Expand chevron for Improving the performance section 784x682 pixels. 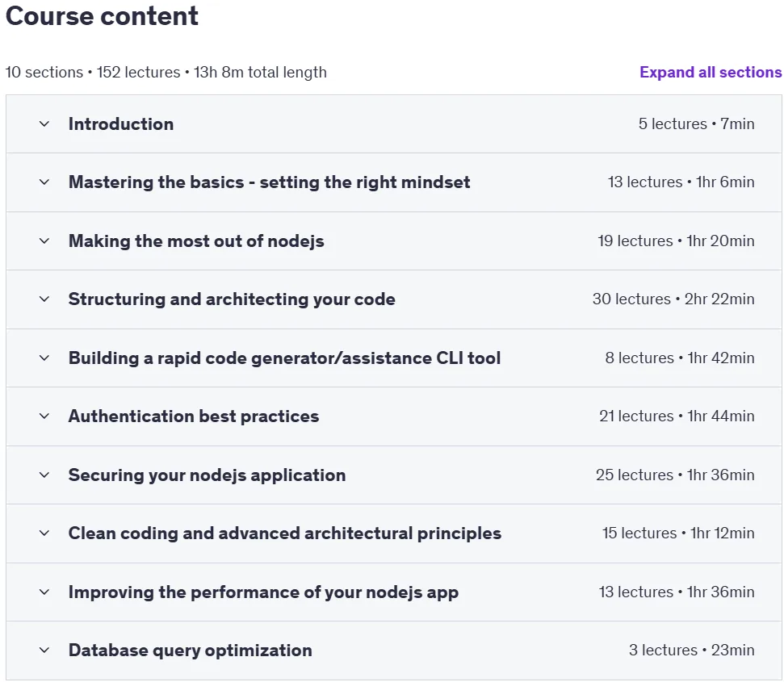coord(44,592)
